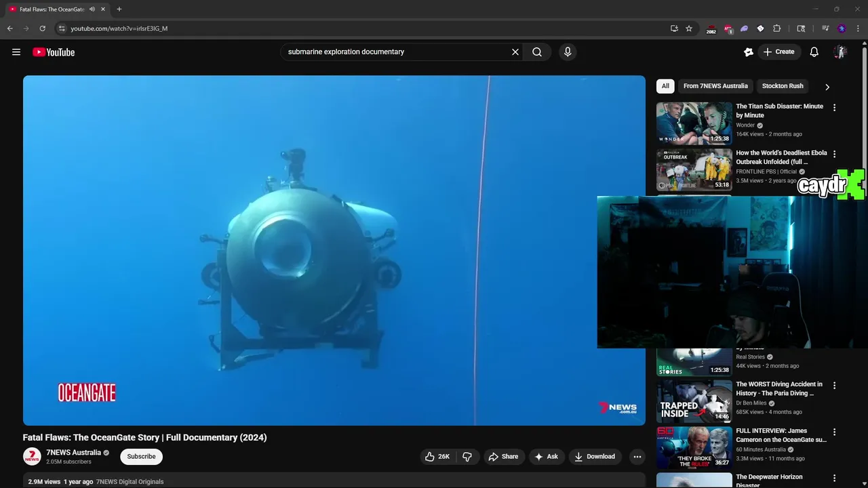Switch to the Fatal Flaws tab
Image resolution: width=868 pixels, height=488 pixels.
coord(52,9)
